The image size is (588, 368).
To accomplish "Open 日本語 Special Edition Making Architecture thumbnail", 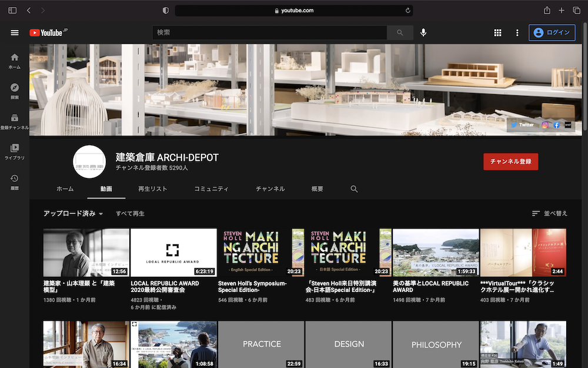I will tap(348, 253).
